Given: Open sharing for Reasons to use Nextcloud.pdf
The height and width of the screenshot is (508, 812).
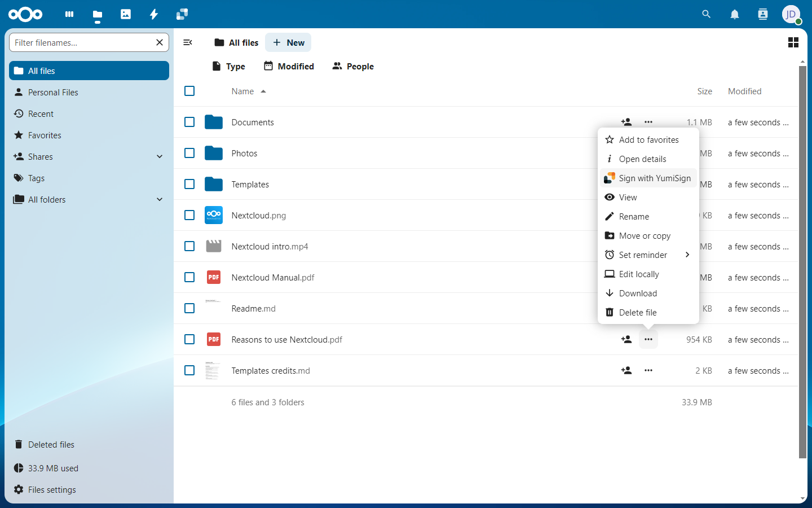Looking at the screenshot, I should (x=626, y=339).
